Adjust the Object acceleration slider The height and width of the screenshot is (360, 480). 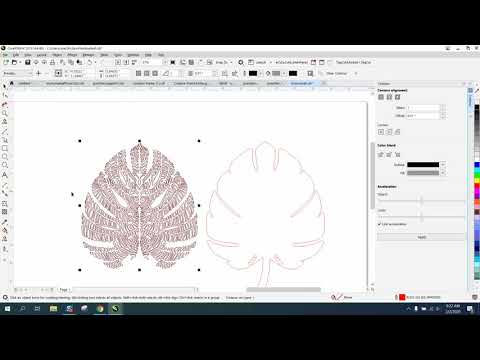point(421,200)
